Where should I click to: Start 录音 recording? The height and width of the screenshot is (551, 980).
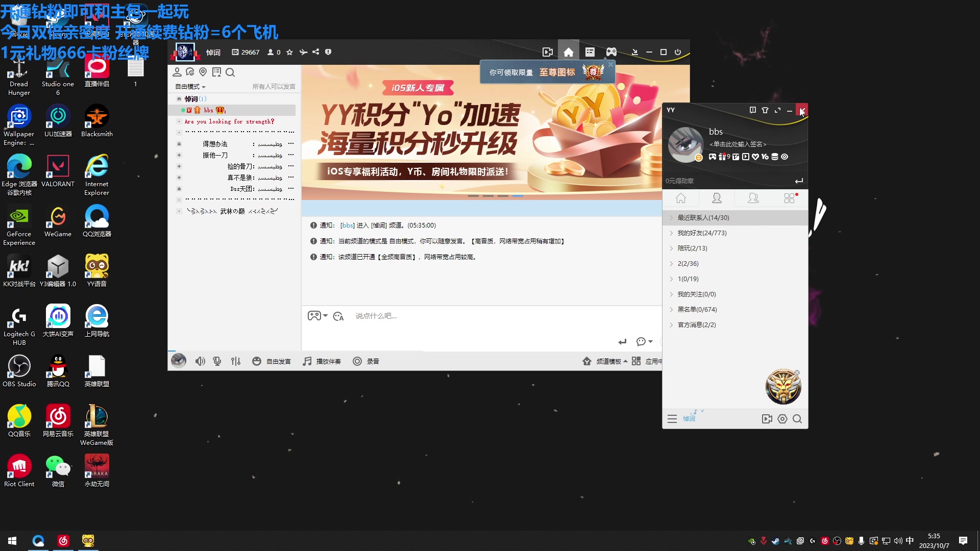366,361
